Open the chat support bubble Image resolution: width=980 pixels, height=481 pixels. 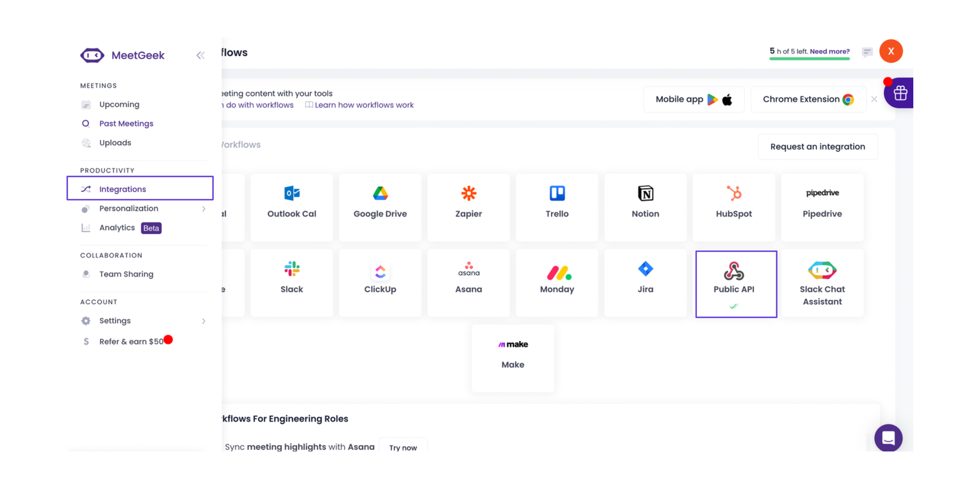[888, 437]
